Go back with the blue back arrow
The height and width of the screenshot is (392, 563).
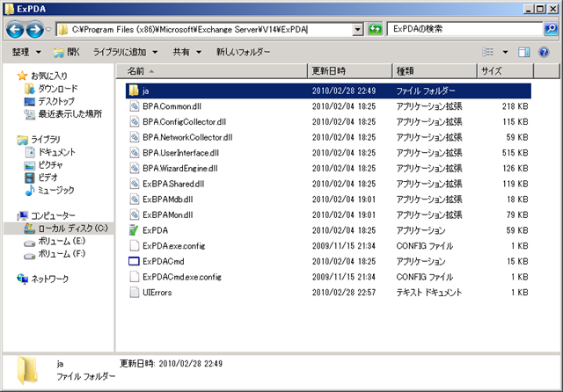[x=15, y=29]
